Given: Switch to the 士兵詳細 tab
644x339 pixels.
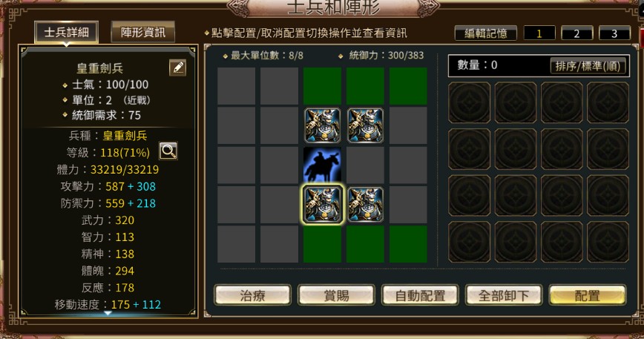Looking at the screenshot, I should 67,32.
